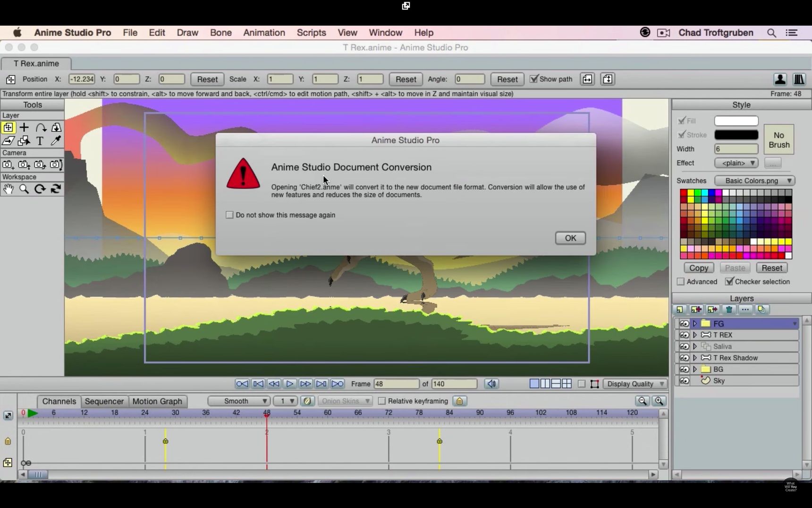Click the New Layer icon in Layers panel
The image size is (812, 508).
(x=680, y=310)
